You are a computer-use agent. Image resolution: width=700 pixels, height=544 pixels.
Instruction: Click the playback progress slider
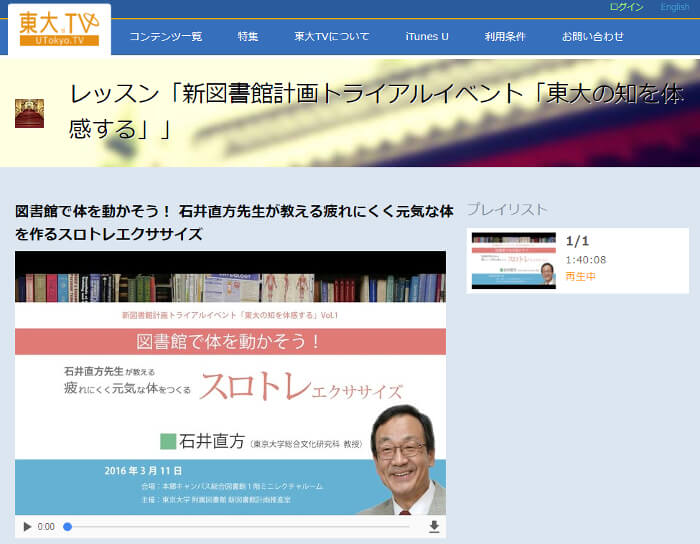coord(237,527)
